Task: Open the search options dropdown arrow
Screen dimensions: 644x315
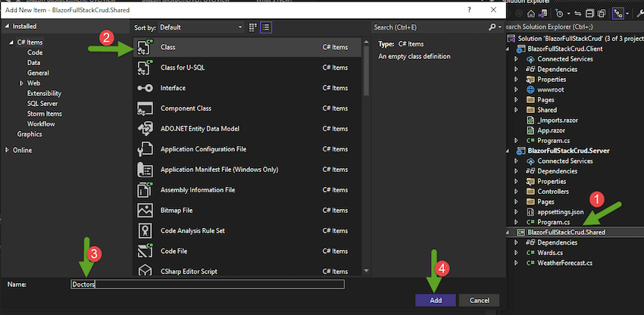Action: tap(500, 27)
